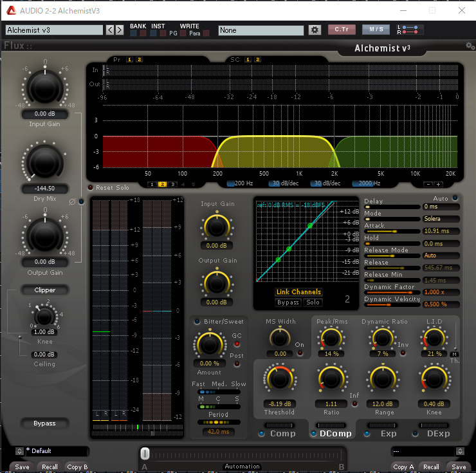Image resolution: width=476 pixels, height=473 pixels.
Task: Click Link Channels button
Action: tap(298, 292)
